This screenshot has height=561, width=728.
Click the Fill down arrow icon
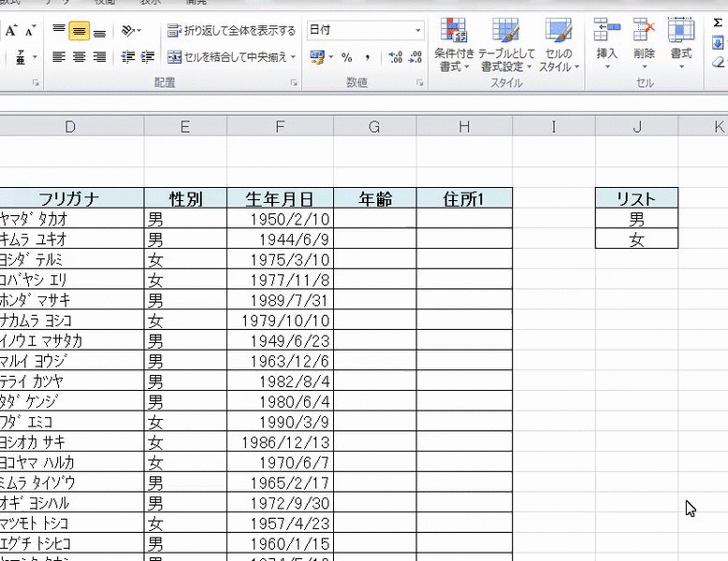pyautogui.click(x=718, y=43)
